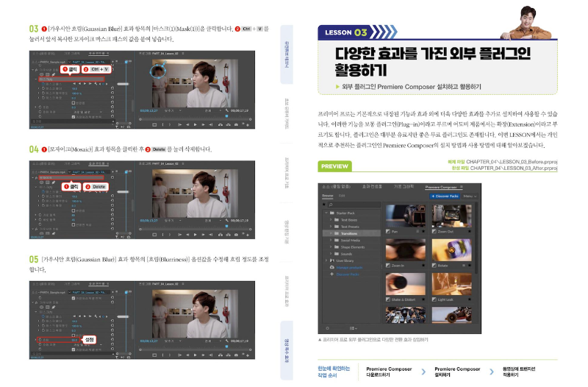The height and width of the screenshot is (387, 588).
Task: Step back one frame in step 03 monitor
Action: (x=187, y=124)
